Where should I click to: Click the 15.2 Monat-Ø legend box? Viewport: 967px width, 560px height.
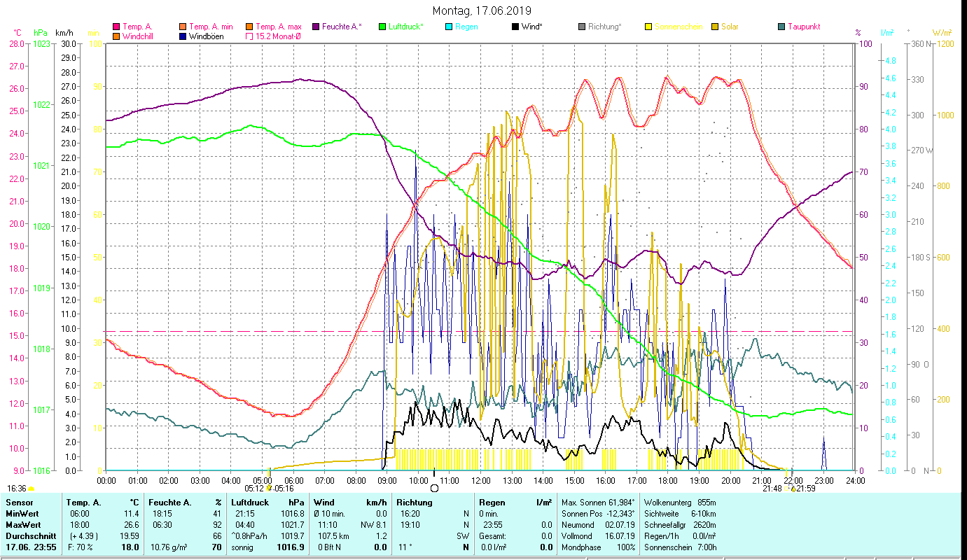(x=249, y=36)
